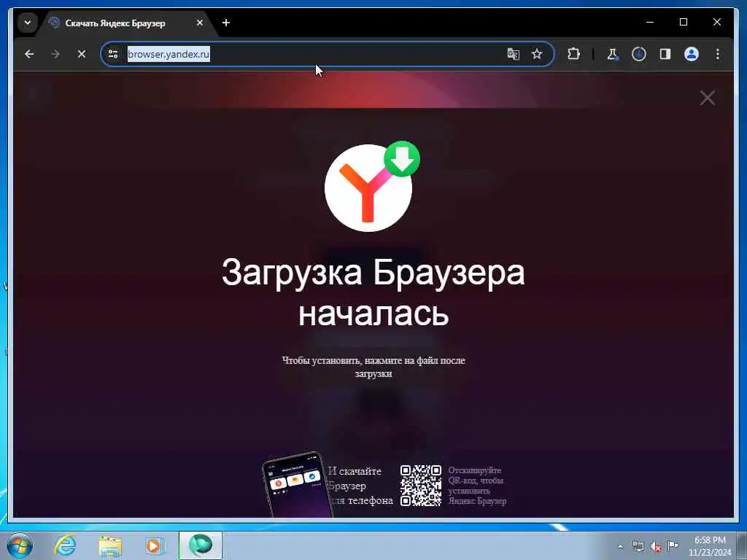This screenshot has width=747, height=560.
Task: Open the profile avatar menu
Action: [x=692, y=54]
